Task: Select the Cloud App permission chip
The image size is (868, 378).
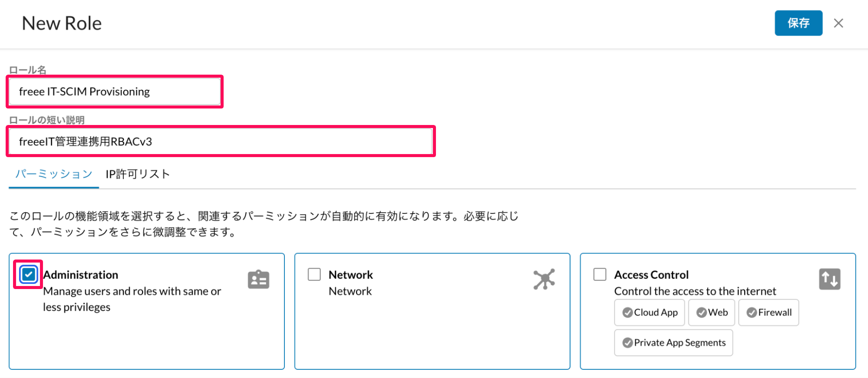Action: click(650, 312)
